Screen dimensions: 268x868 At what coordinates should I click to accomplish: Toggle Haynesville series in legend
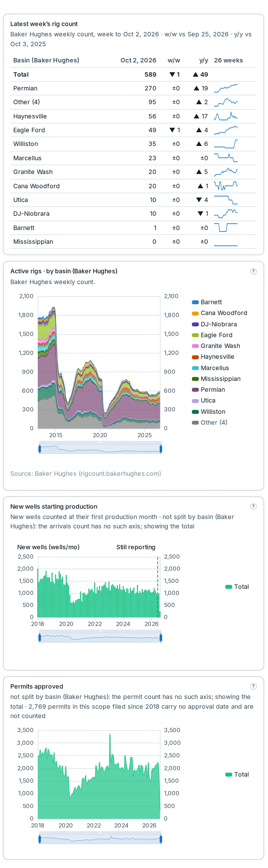pyautogui.click(x=213, y=357)
